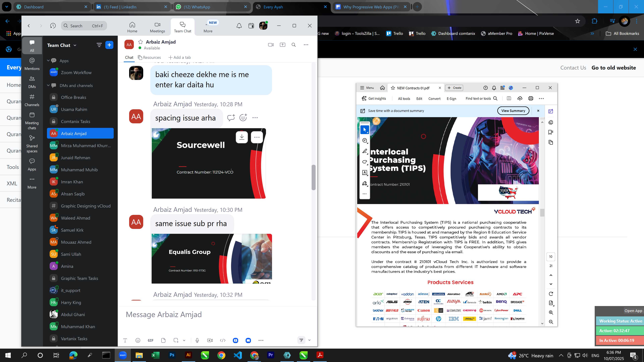Select Channels in the Zoom sidebar
The width and height of the screenshot is (644, 362).
pyautogui.click(x=32, y=100)
